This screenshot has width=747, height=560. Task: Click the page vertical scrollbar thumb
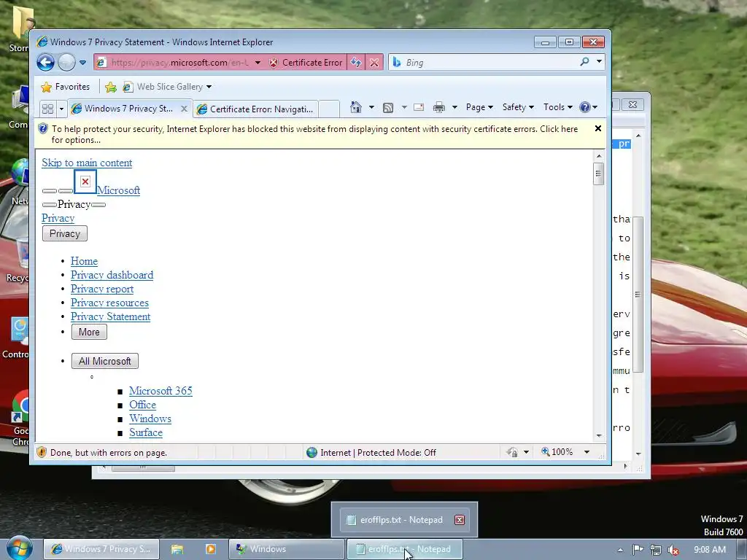pos(599,174)
